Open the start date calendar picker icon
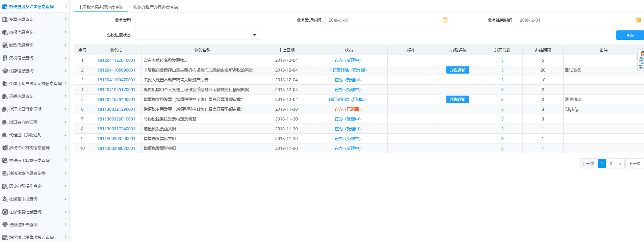The height and width of the screenshot is (242, 644). pyautogui.click(x=445, y=20)
